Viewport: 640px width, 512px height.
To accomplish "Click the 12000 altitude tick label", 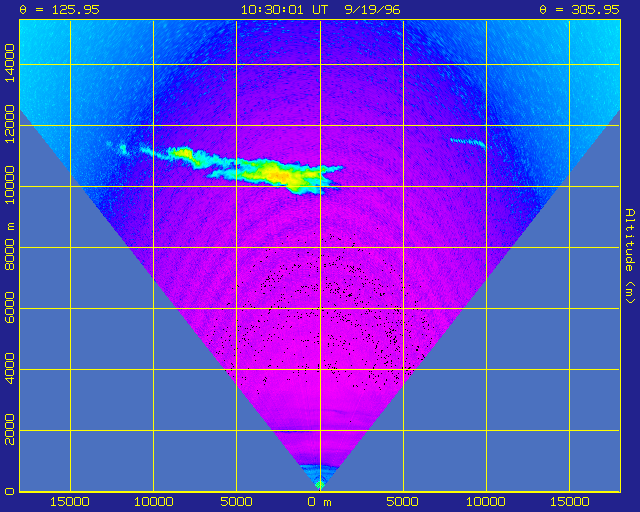I will click(x=9, y=124).
